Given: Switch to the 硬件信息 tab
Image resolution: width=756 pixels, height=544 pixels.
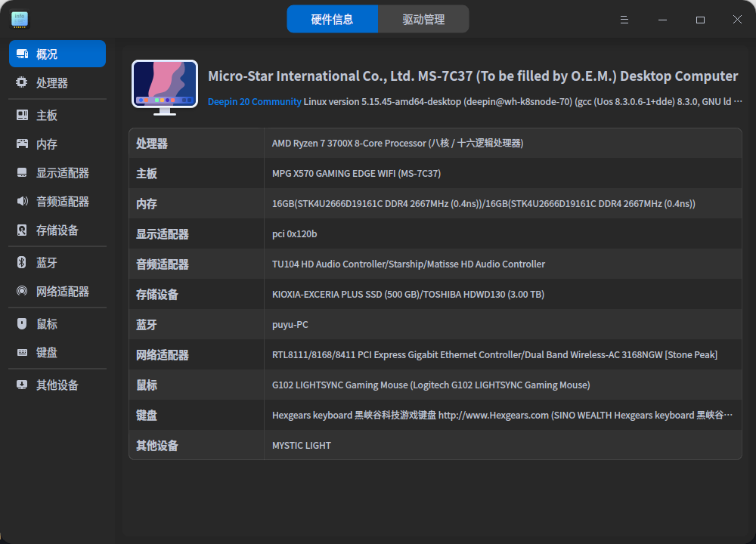Looking at the screenshot, I should 333,19.
